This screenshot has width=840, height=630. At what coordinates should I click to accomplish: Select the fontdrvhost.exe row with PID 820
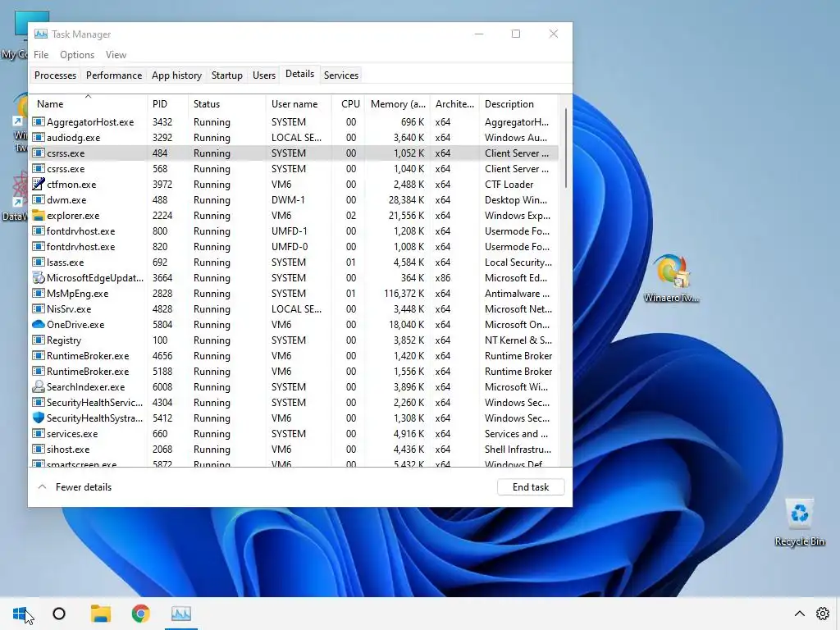click(294, 246)
